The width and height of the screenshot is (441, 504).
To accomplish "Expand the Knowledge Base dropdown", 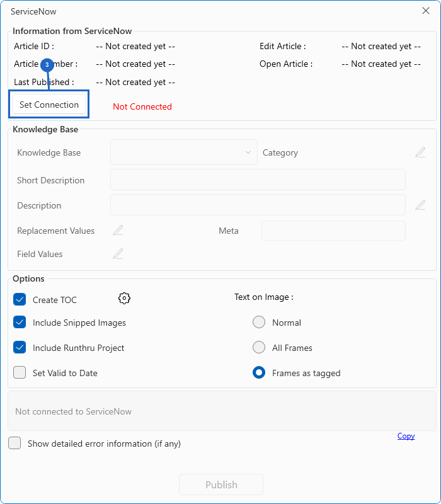I will click(184, 152).
